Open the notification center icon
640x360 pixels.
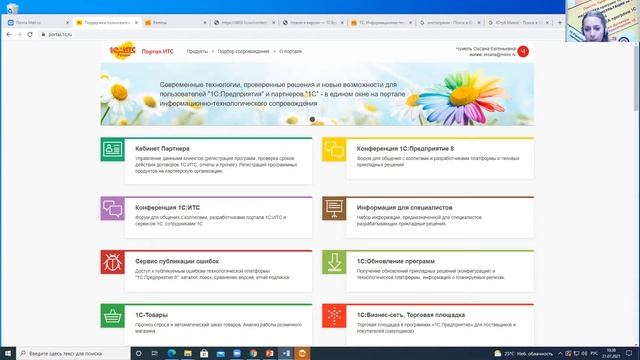629,353
